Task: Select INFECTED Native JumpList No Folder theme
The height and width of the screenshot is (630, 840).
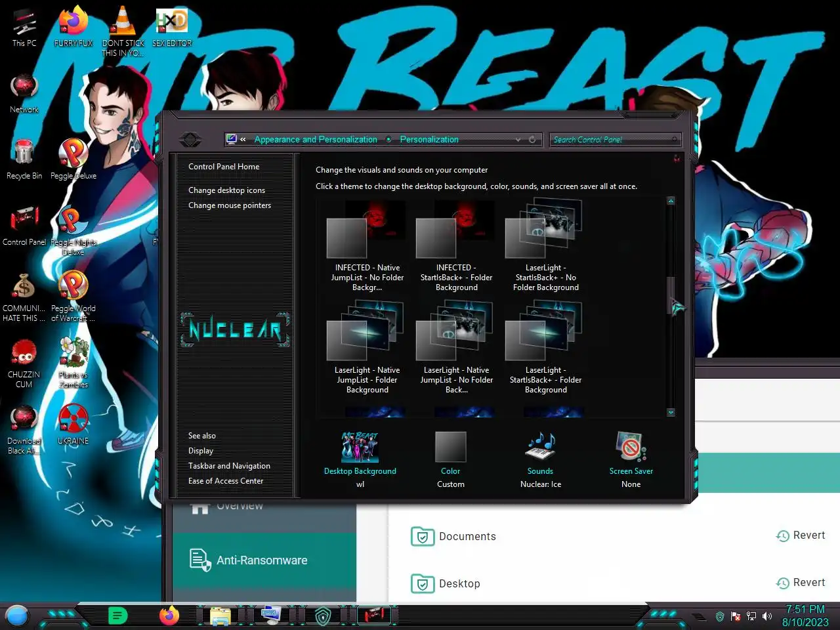Action: pos(367,246)
